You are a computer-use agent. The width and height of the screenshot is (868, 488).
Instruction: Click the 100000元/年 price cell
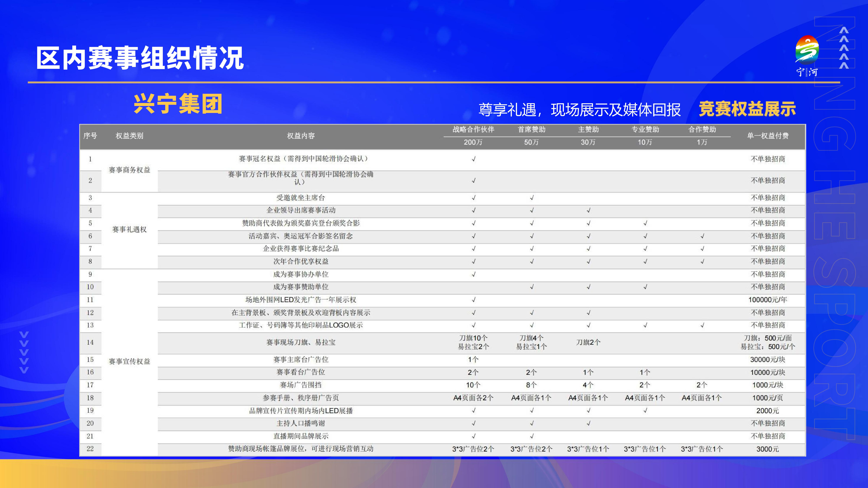(x=768, y=300)
